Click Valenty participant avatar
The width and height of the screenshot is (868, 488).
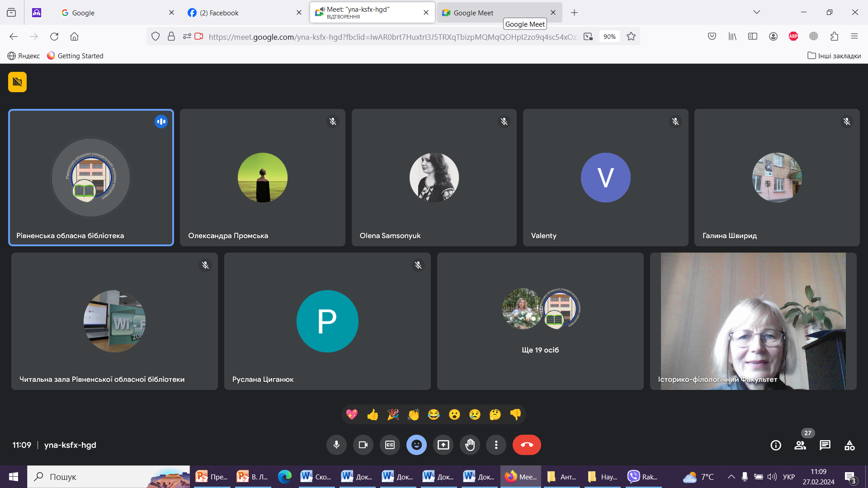click(x=605, y=178)
